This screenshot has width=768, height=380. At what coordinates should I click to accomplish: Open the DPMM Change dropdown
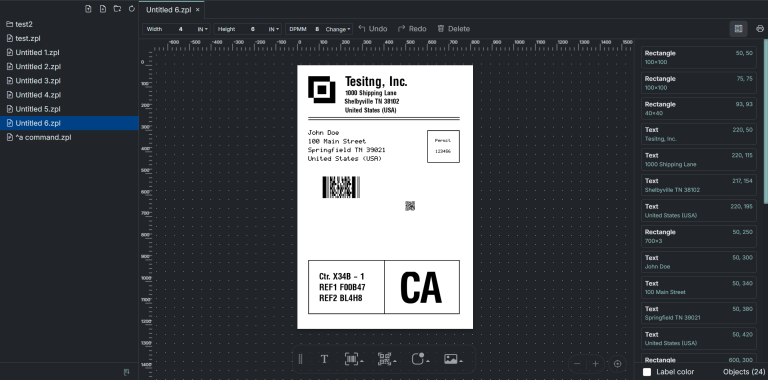coord(338,29)
